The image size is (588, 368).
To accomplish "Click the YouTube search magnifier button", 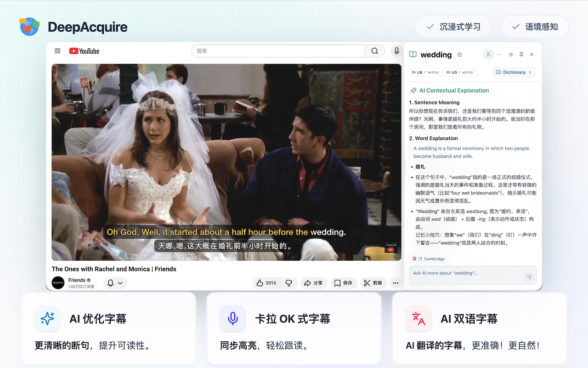I will (x=375, y=51).
